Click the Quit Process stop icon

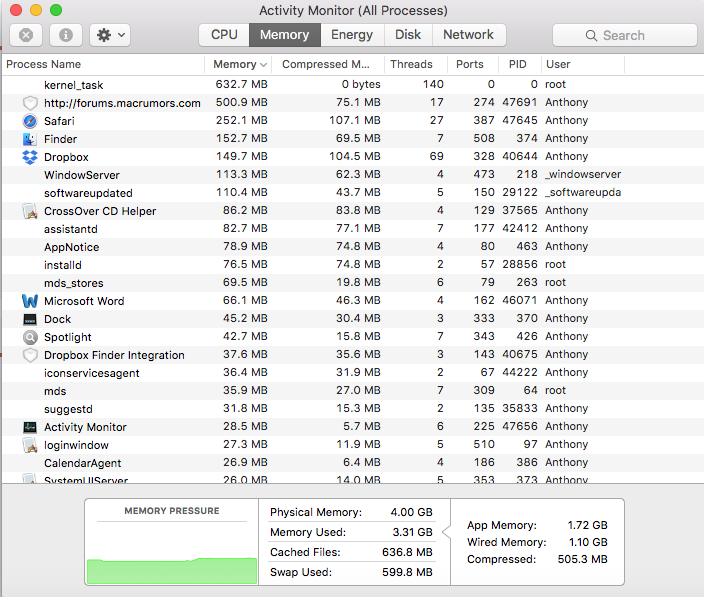26,35
